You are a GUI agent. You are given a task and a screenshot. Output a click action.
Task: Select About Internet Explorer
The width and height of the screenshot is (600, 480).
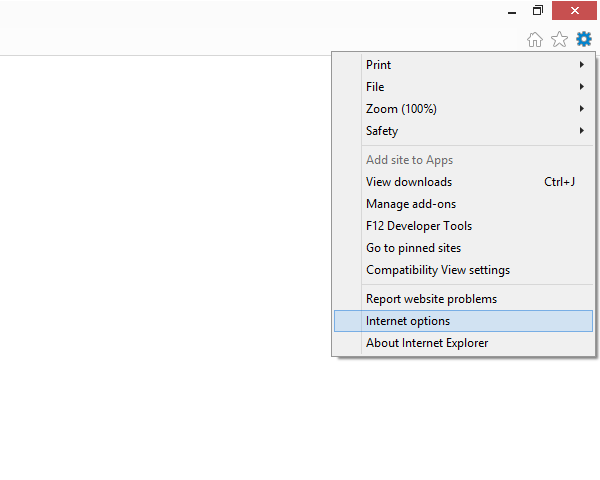coord(427,343)
